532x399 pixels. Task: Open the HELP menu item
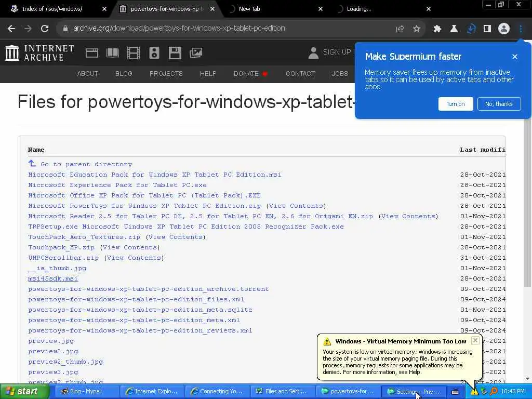(x=208, y=74)
